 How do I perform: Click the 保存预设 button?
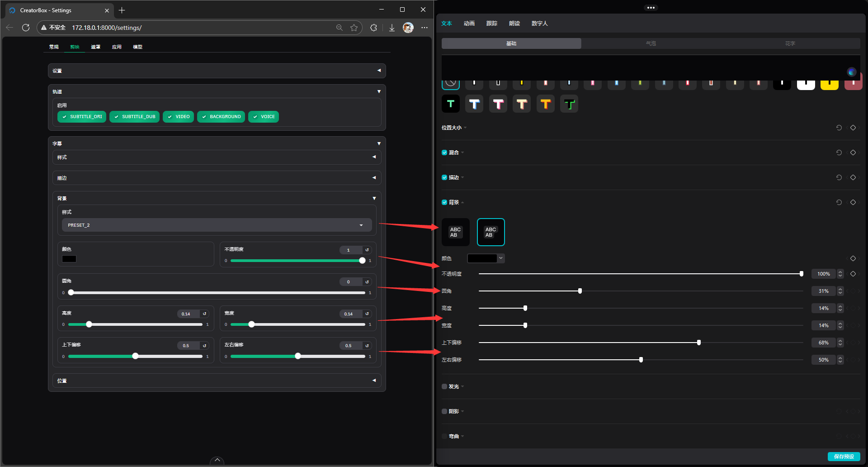pyautogui.click(x=844, y=457)
